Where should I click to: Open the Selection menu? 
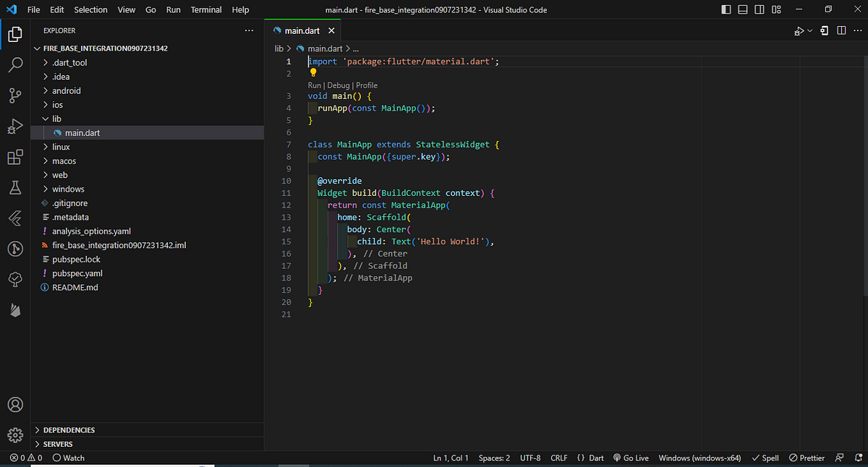90,9
